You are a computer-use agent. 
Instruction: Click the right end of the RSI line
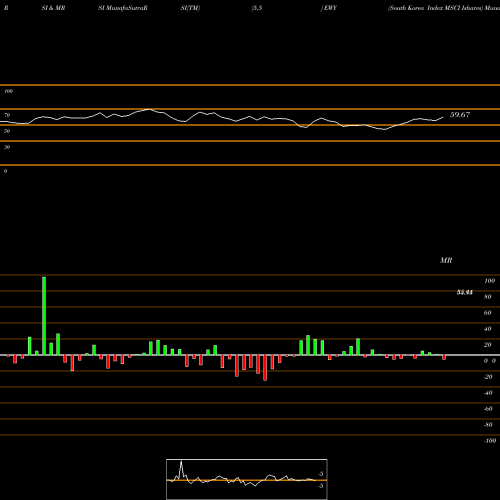(443, 117)
